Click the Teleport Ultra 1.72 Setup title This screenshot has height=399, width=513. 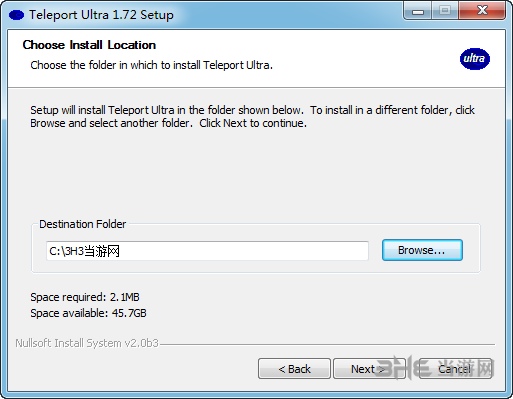[x=101, y=15]
